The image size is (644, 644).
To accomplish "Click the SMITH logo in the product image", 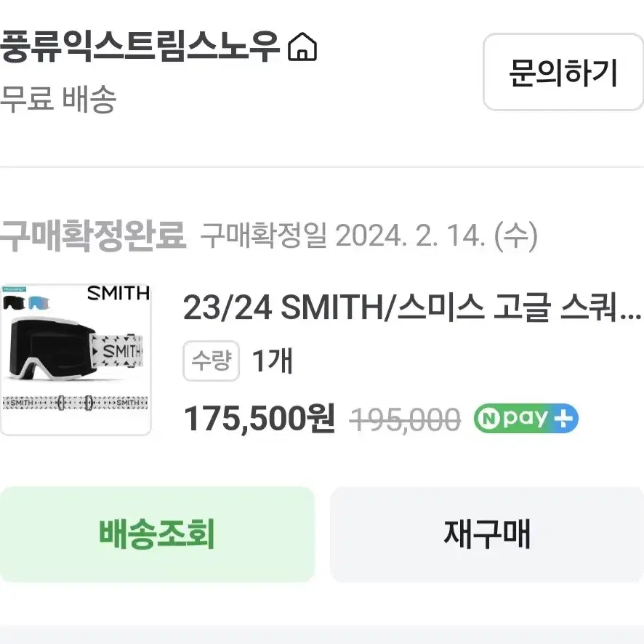I will coord(118,293).
